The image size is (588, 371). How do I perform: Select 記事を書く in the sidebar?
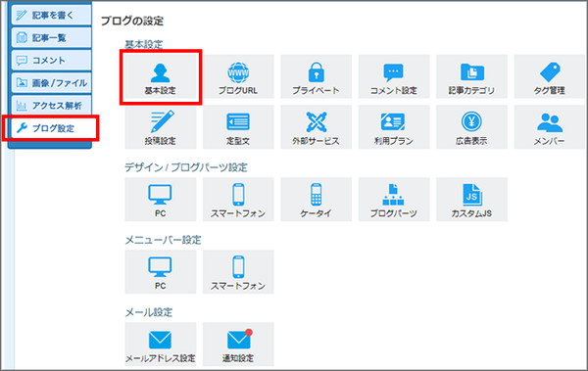[x=51, y=15]
